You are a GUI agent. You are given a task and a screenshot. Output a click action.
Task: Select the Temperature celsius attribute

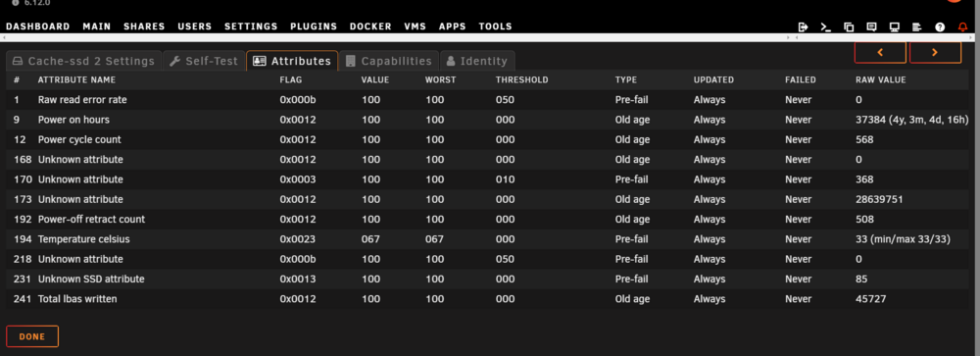[83, 239]
